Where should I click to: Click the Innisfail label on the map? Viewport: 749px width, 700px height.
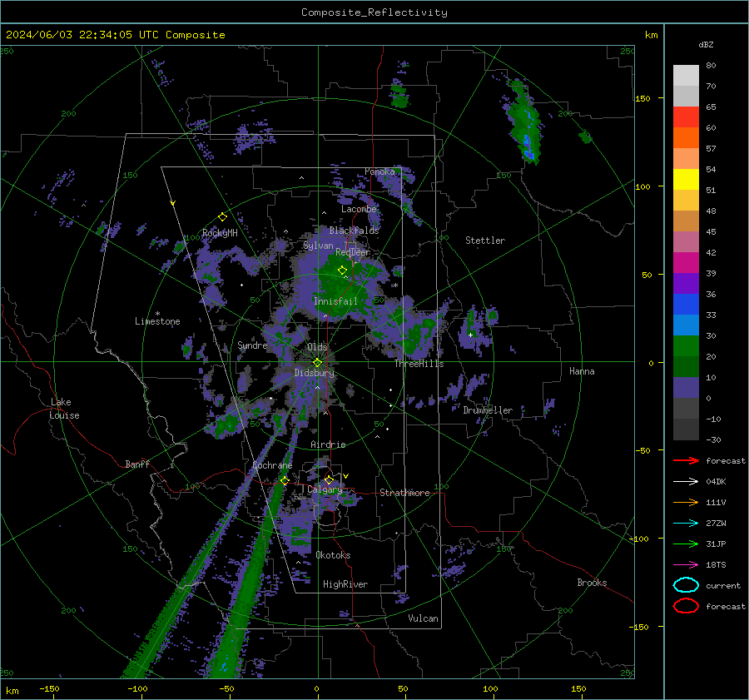tap(335, 301)
